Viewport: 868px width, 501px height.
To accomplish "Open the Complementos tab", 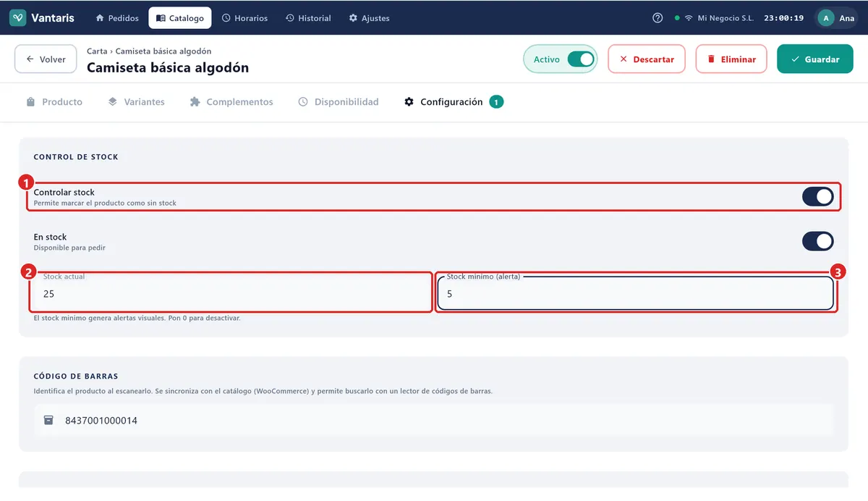I will tap(231, 102).
